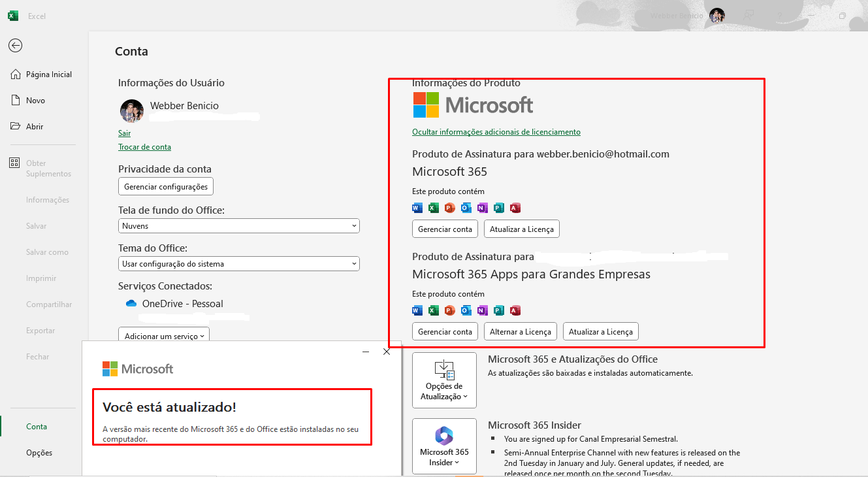The image size is (868, 477).
Task: Select the Conta sidebar entry
Action: click(x=37, y=427)
